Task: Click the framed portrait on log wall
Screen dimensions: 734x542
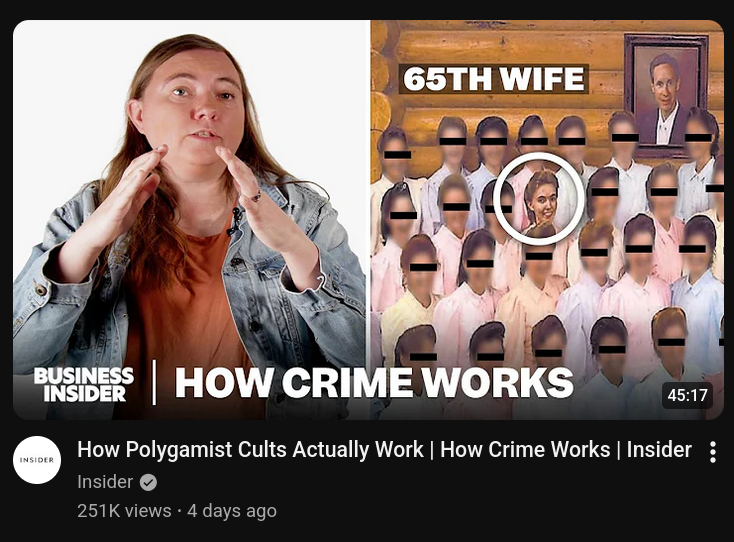Action: tap(666, 96)
